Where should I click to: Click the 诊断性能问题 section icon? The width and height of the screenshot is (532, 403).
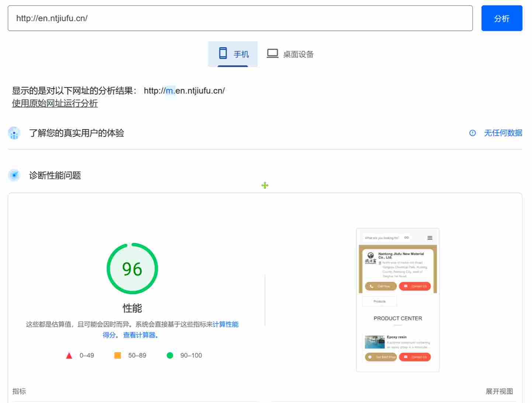tap(14, 175)
